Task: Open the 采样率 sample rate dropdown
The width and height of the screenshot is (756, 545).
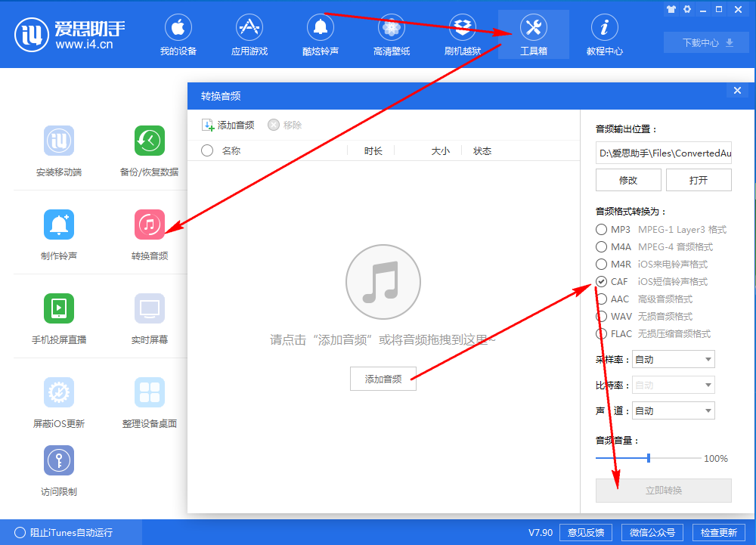Action: 671,359
